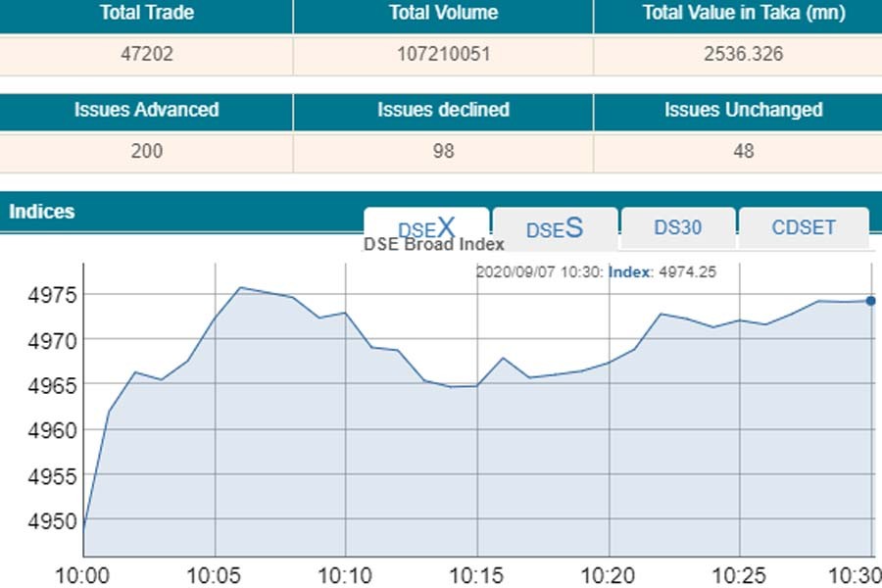Image resolution: width=882 pixels, height=588 pixels.
Task: Click the Indices section heading
Action: [42, 212]
